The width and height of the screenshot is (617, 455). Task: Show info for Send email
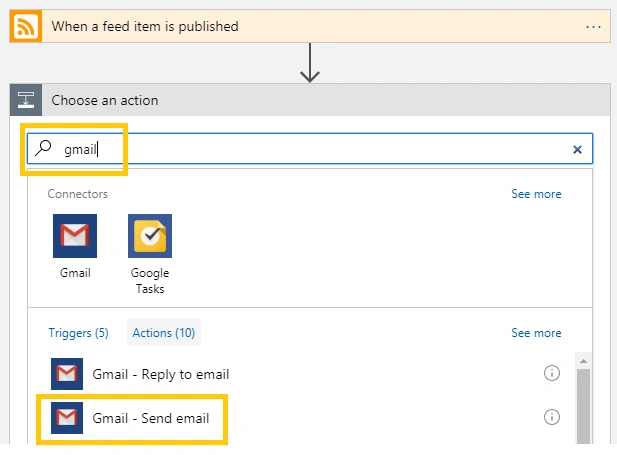pyautogui.click(x=552, y=417)
